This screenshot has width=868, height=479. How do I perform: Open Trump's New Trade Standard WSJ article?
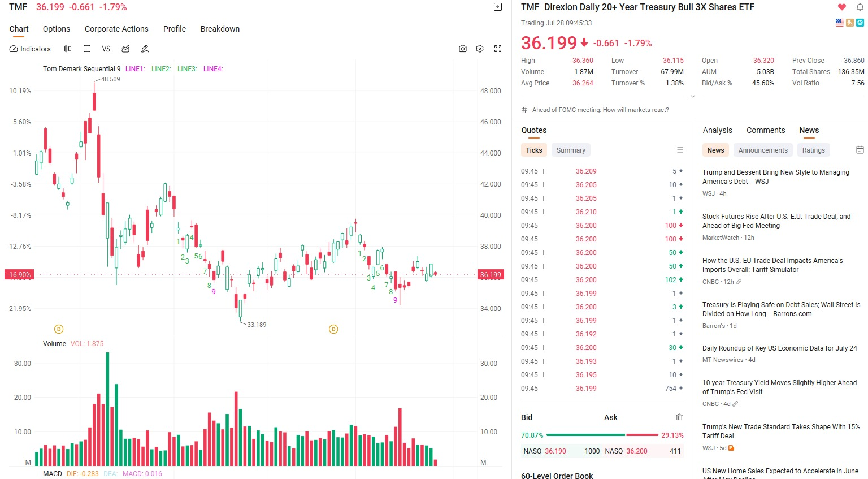click(781, 431)
